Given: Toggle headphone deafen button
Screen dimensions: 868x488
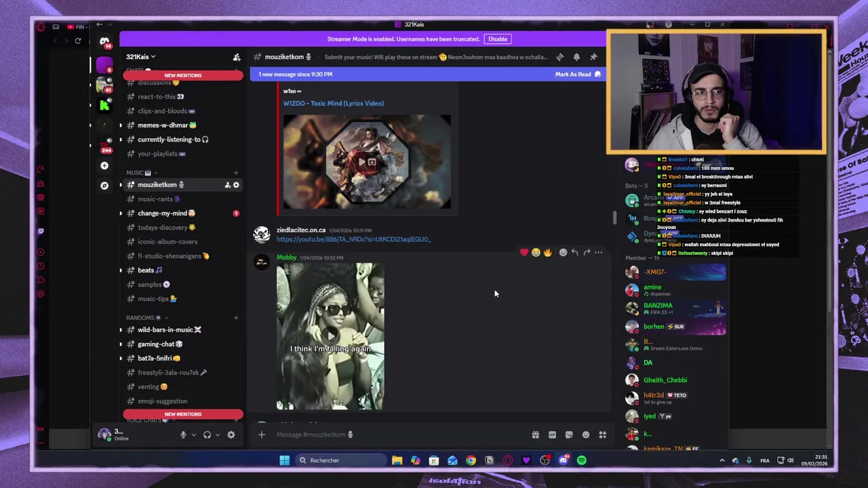Looking at the screenshot, I should pyautogui.click(x=207, y=435).
